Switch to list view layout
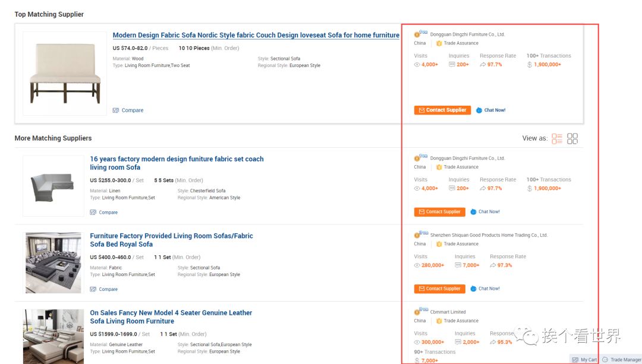 click(x=557, y=138)
